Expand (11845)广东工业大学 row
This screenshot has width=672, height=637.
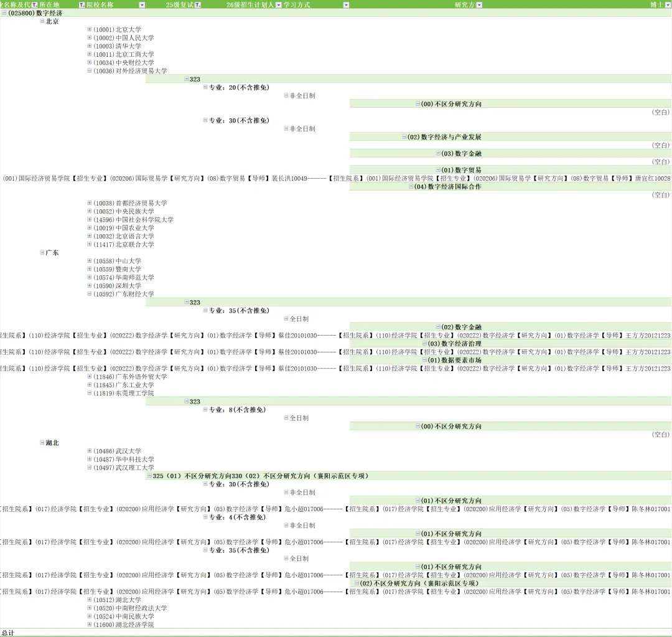point(89,385)
